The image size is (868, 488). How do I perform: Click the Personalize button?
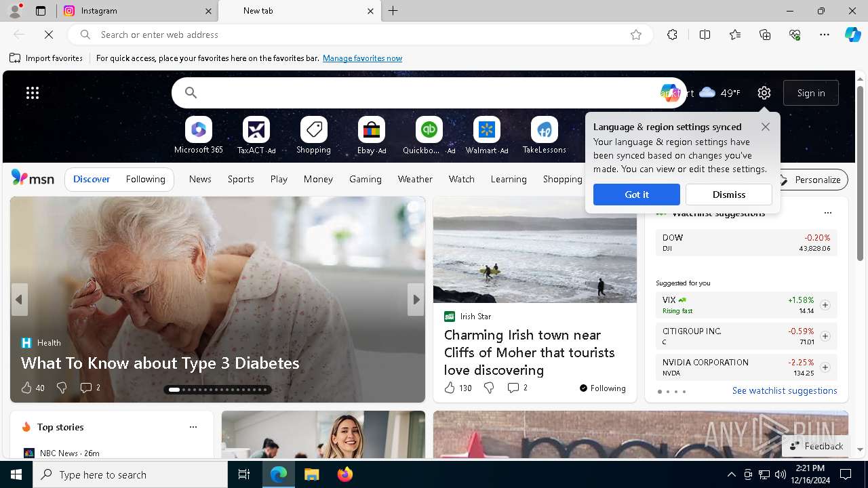click(810, 180)
